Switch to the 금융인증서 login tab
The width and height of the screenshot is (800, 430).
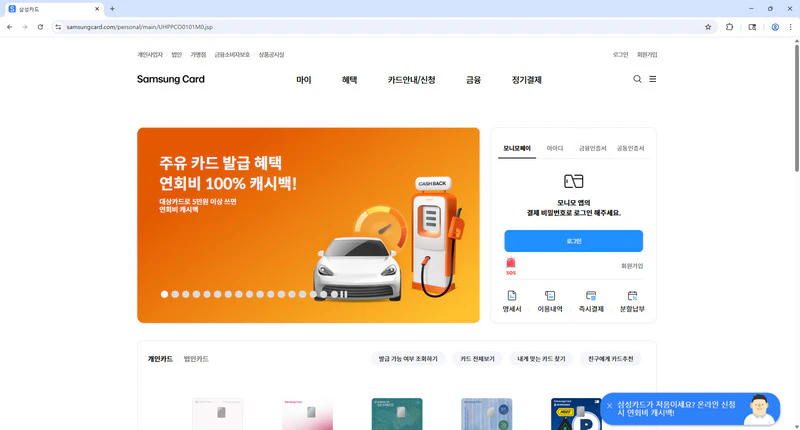pos(592,148)
